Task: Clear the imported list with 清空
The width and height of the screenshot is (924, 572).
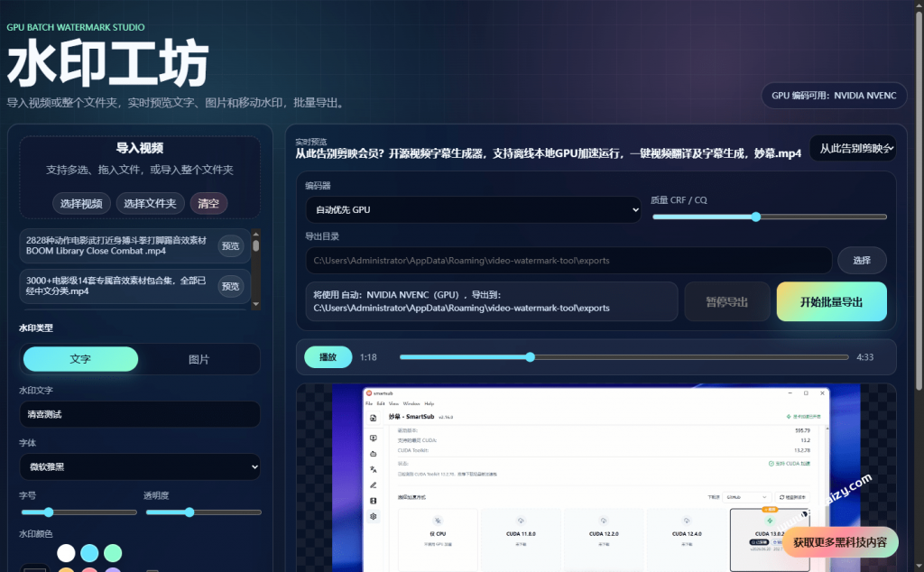Action: click(x=208, y=204)
